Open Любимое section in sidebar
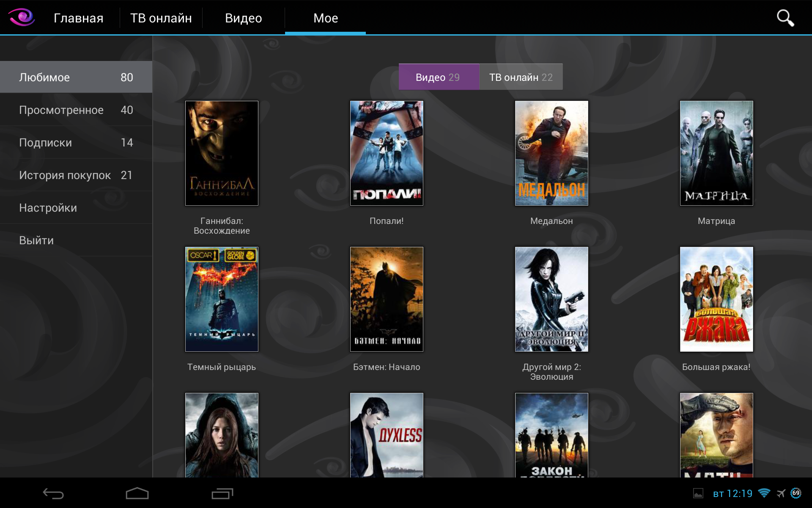 pyautogui.click(x=76, y=77)
